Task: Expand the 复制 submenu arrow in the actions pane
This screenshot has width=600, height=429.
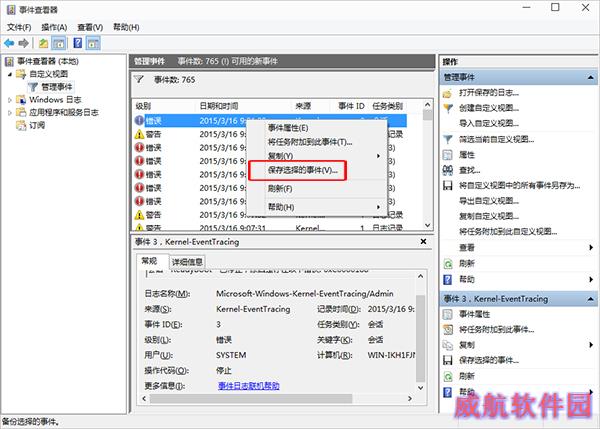Action: coord(591,345)
